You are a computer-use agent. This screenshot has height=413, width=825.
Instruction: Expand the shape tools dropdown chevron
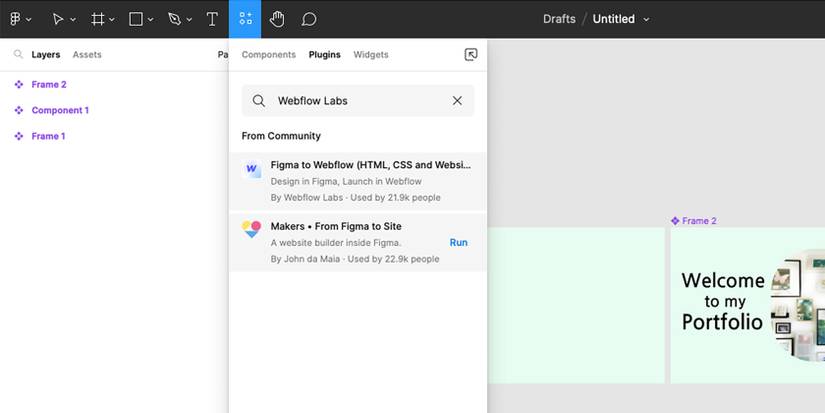150,19
